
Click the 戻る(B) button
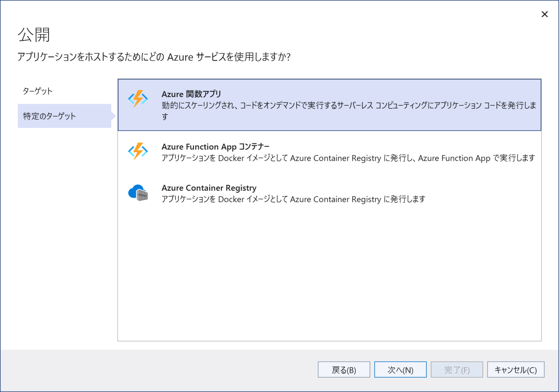pyautogui.click(x=344, y=369)
